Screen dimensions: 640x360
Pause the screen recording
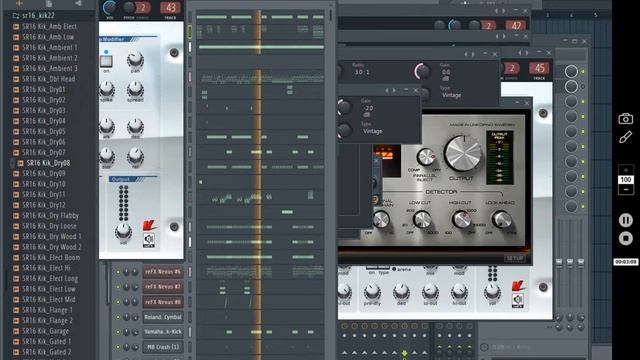tap(625, 220)
